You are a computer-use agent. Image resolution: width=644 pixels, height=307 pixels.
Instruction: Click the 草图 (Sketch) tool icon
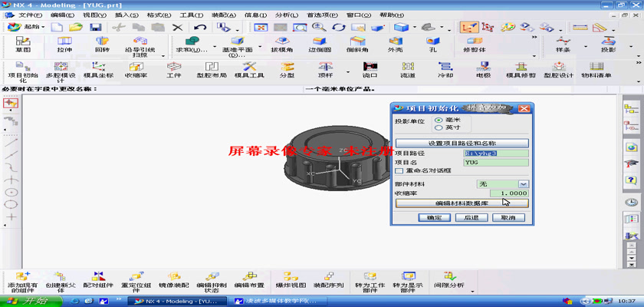pyautogui.click(x=23, y=44)
